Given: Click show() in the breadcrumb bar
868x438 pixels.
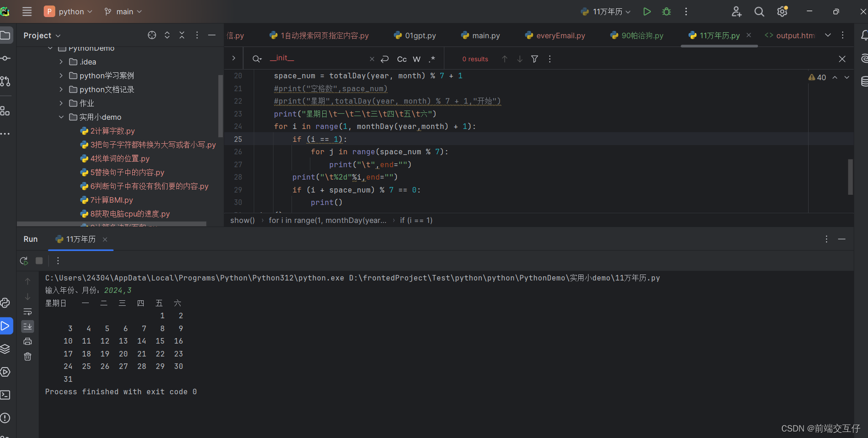Looking at the screenshot, I should coord(243,220).
